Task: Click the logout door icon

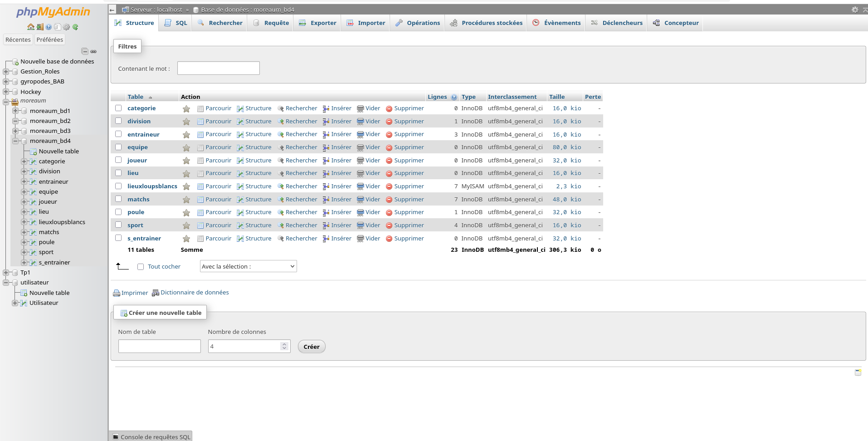Action: [x=40, y=27]
